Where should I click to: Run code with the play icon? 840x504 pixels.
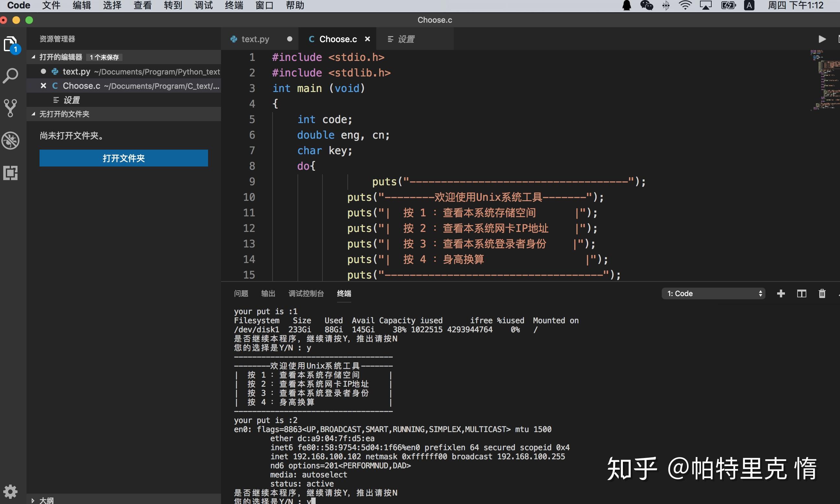point(822,39)
